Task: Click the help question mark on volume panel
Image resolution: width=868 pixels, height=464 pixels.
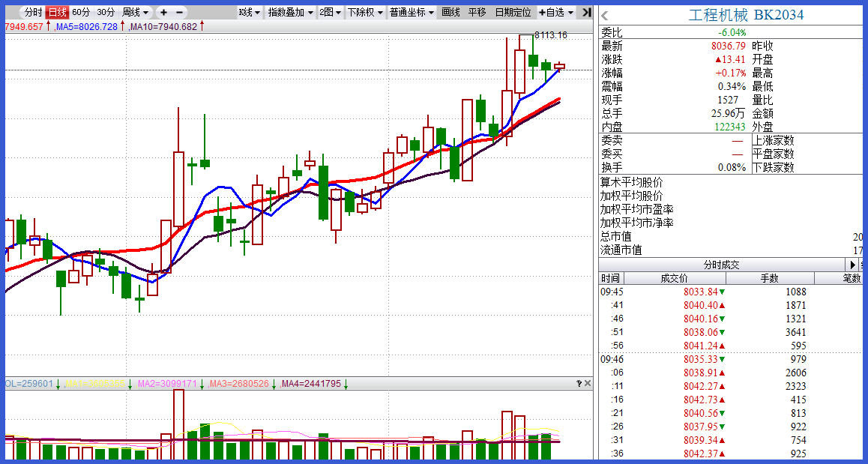Action: coord(579,383)
